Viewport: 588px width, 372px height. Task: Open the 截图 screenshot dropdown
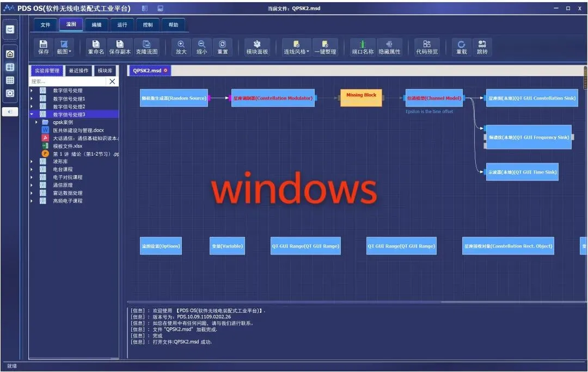coord(64,47)
